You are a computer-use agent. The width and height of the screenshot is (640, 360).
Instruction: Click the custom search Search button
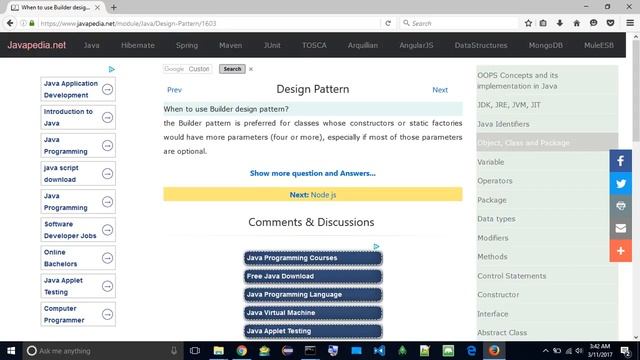pyautogui.click(x=232, y=69)
